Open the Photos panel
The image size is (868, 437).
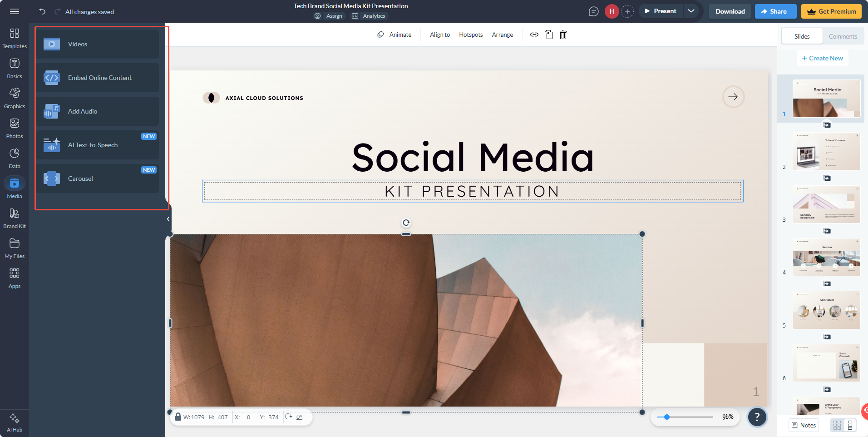[x=14, y=128]
